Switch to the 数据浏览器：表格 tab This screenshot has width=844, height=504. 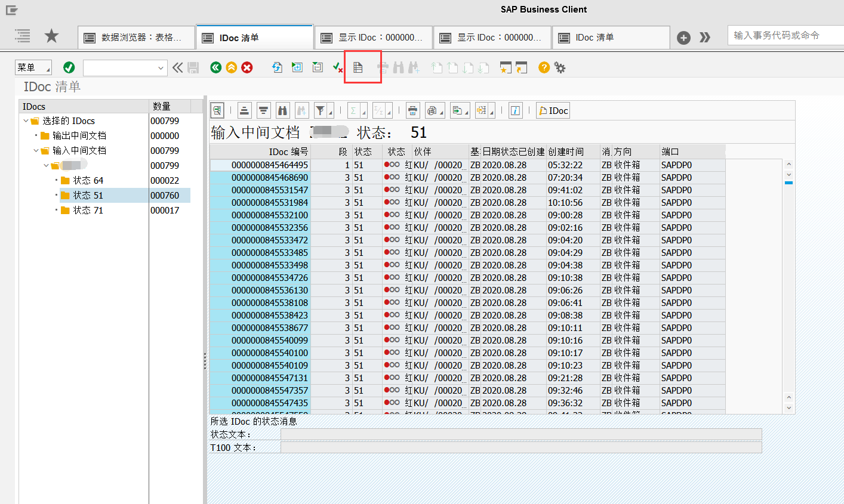point(136,38)
